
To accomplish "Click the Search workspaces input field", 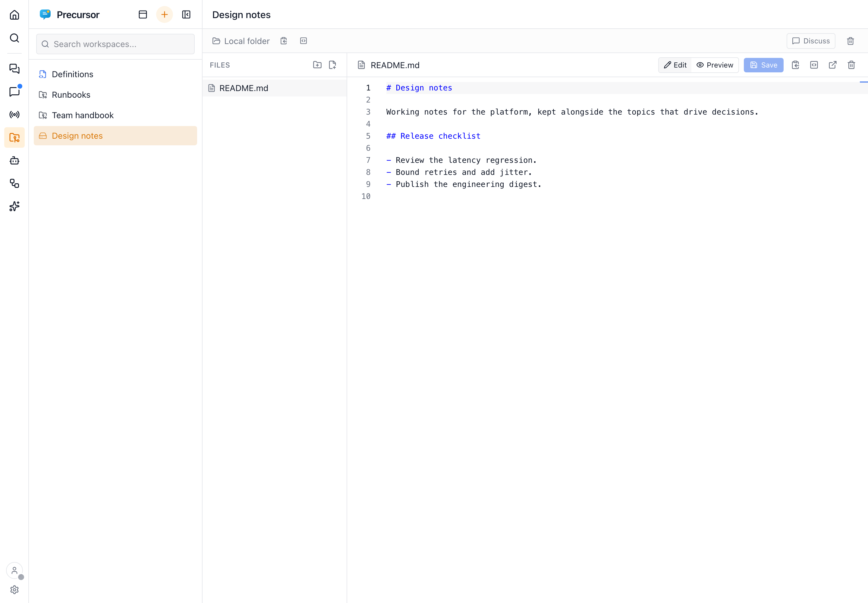I will click(115, 44).
